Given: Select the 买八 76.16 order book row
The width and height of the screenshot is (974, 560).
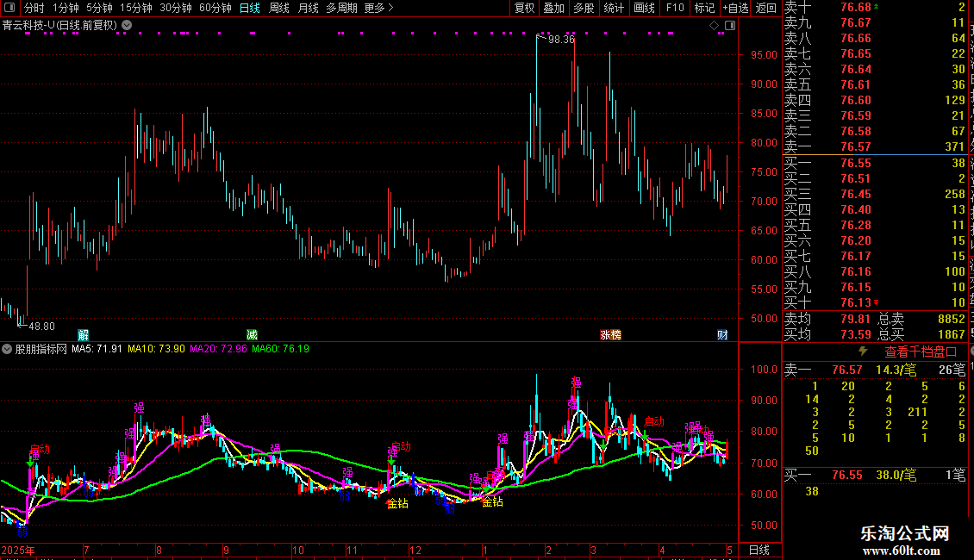Looking at the screenshot, I should click(875, 271).
